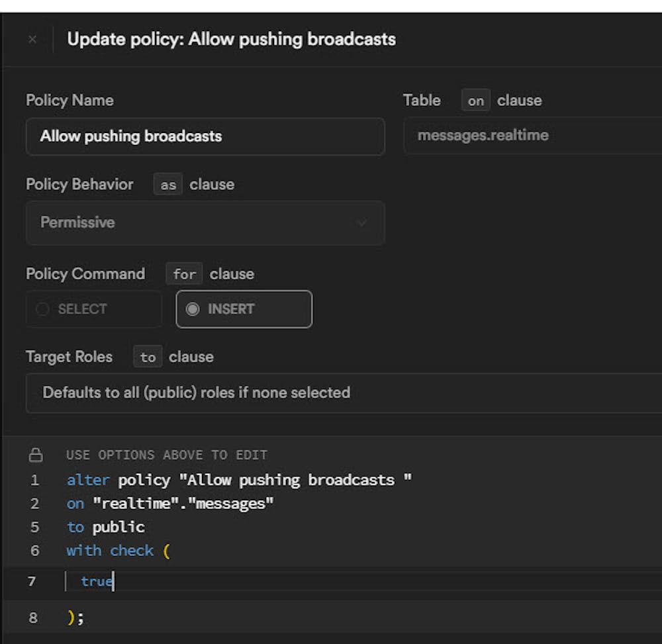Select the INSERT policy command
Viewport: 662px width, 644px height.
244,309
